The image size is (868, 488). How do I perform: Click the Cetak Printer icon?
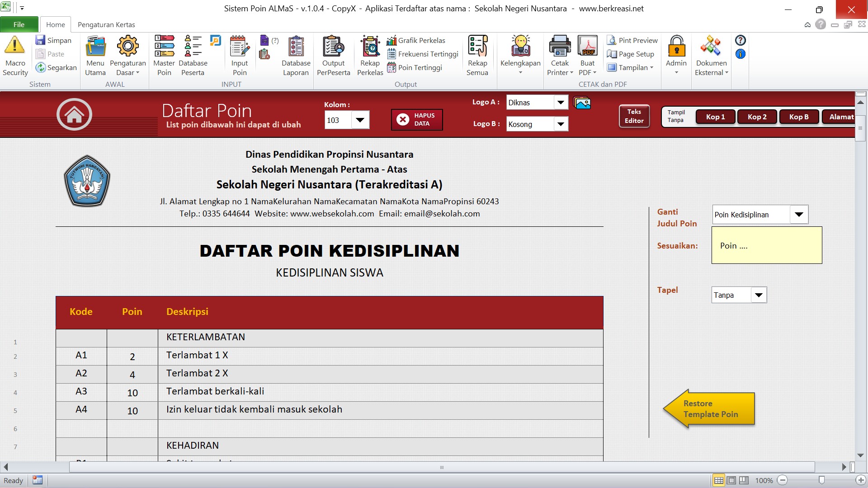click(x=560, y=46)
